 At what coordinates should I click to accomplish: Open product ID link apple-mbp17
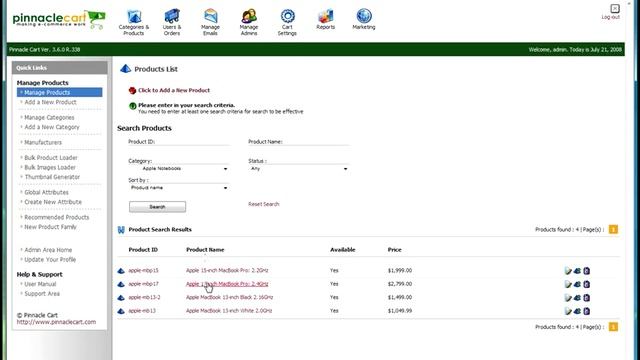click(x=143, y=284)
